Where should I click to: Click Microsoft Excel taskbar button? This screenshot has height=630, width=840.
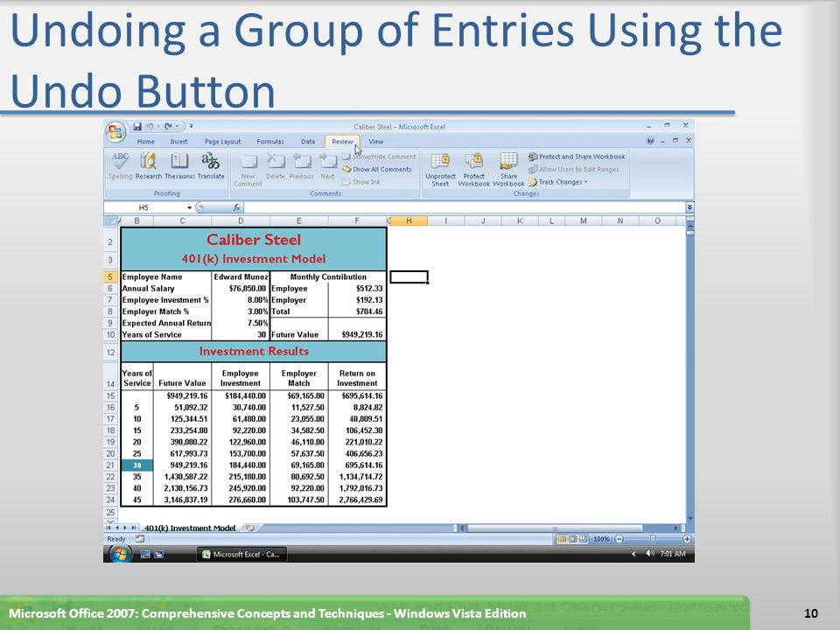click(x=241, y=555)
